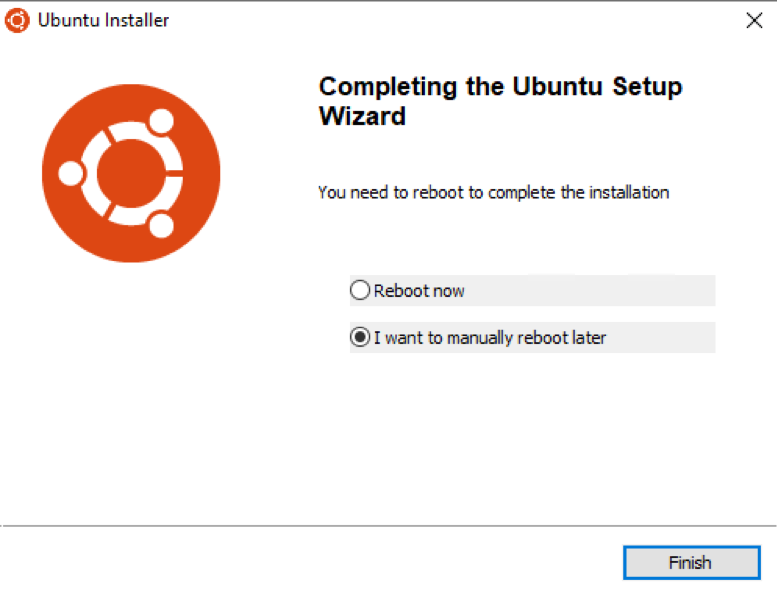The width and height of the screenshot is (777, 595).
Task: Click the Finish button
Action: (x=691, y=562)
